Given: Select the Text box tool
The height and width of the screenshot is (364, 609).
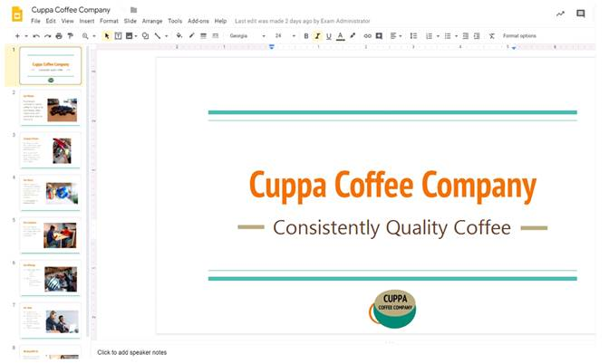Looking at the screenshot, I should click(118, 36).
